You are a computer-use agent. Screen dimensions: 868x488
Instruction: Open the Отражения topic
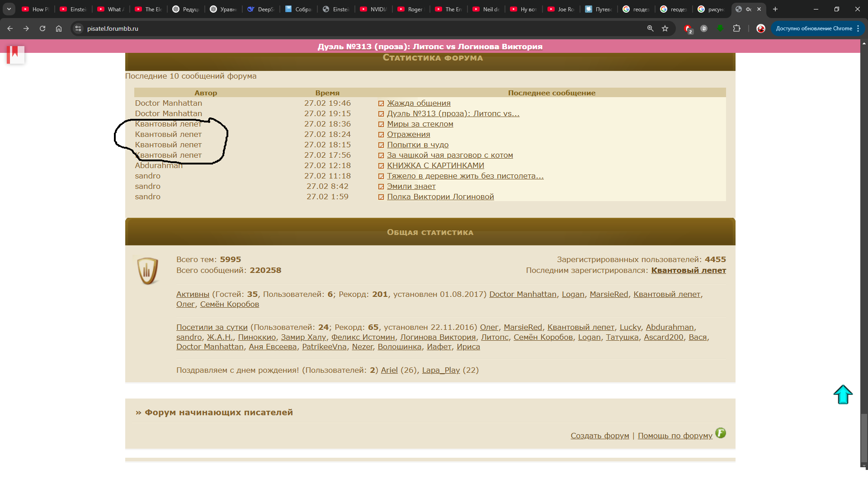tap(408, 135)
